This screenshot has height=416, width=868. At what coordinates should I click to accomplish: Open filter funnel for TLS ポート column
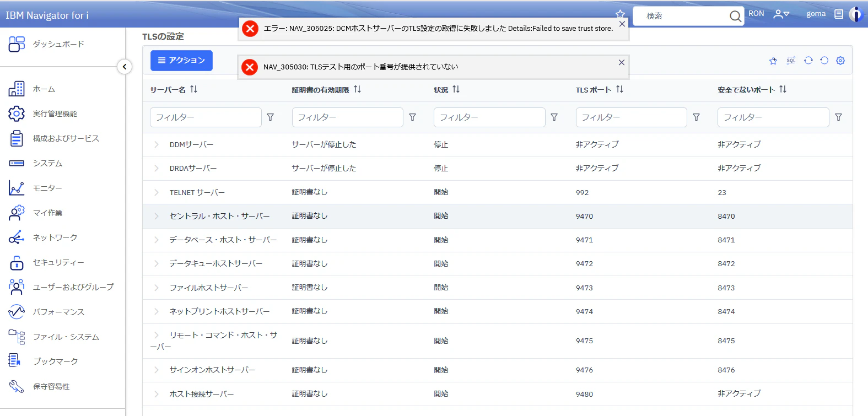[x=696, y=117]
